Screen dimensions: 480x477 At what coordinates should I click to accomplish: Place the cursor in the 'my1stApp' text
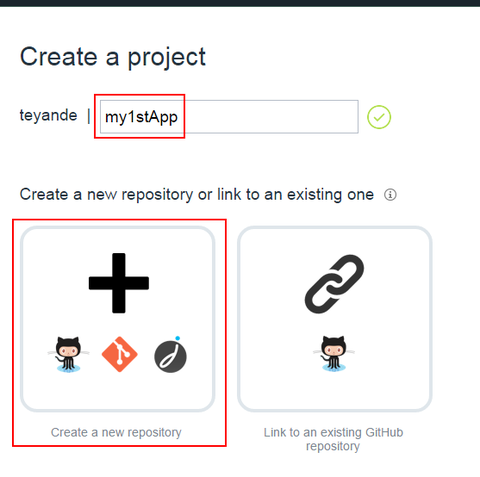(141, 117)
